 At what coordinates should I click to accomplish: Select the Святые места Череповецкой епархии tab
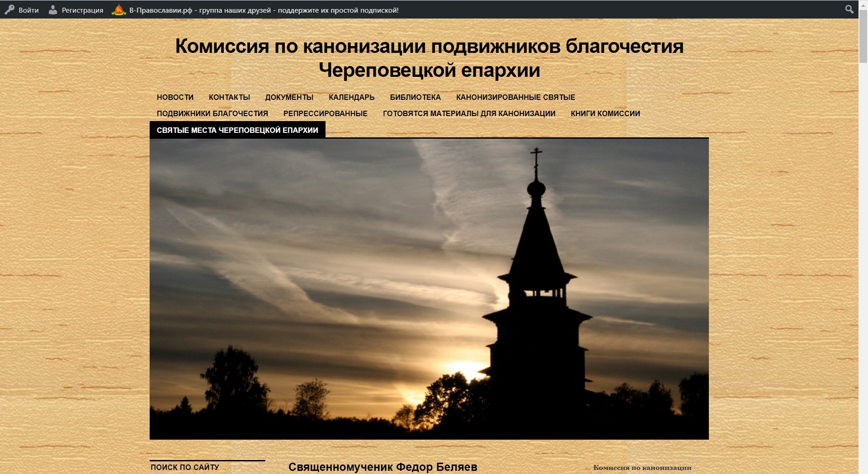point(237,130)
